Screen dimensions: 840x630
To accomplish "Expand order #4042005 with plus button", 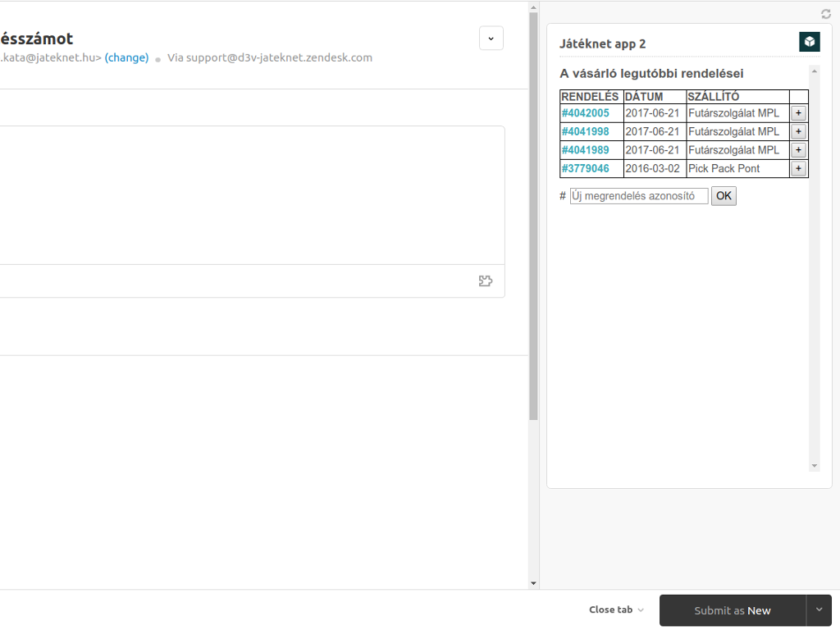I will coord(798,113).
